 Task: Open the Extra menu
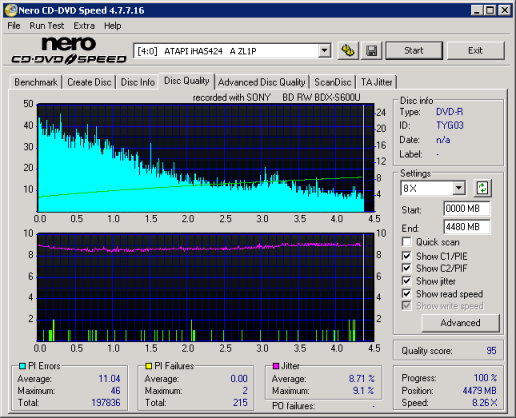84,26
